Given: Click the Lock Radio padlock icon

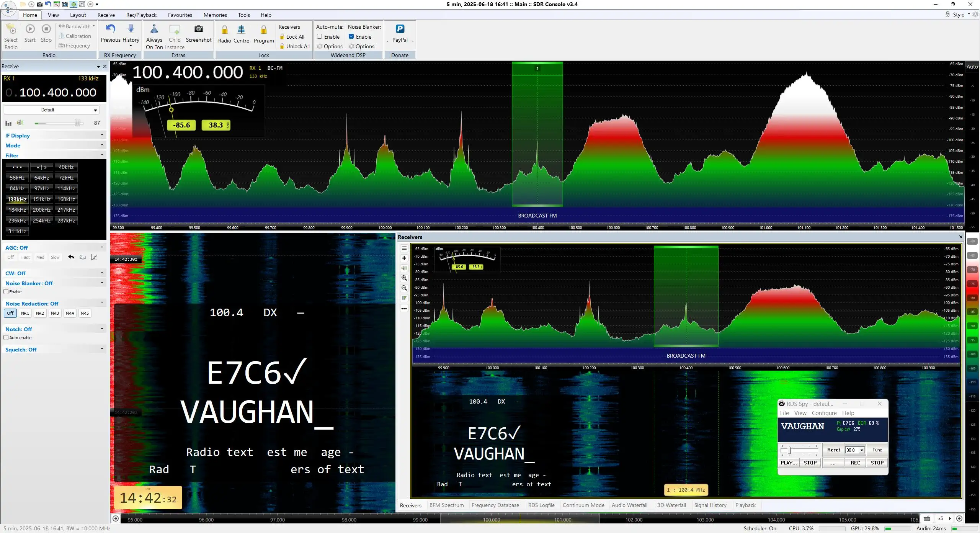Looking at the screenshot, I should (x=224, y=30).
